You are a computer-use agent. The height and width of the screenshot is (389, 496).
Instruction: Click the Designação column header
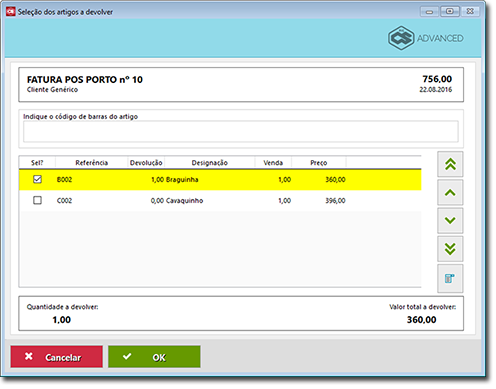tap(210, 163)
